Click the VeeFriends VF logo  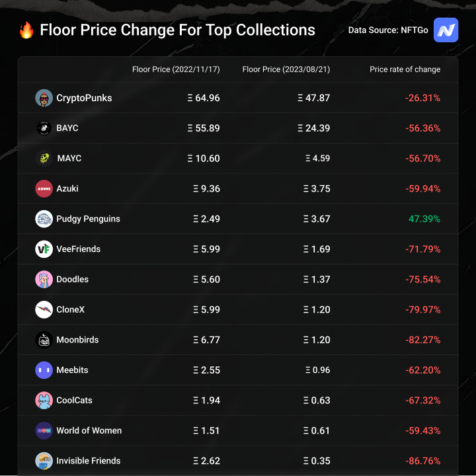tap(44, 249)
